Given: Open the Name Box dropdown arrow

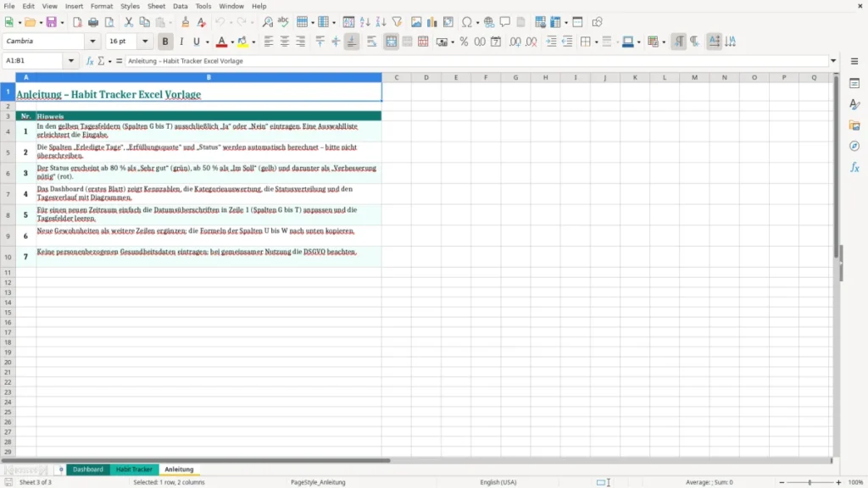Looking at the screenshot, I should pos(71,61).
